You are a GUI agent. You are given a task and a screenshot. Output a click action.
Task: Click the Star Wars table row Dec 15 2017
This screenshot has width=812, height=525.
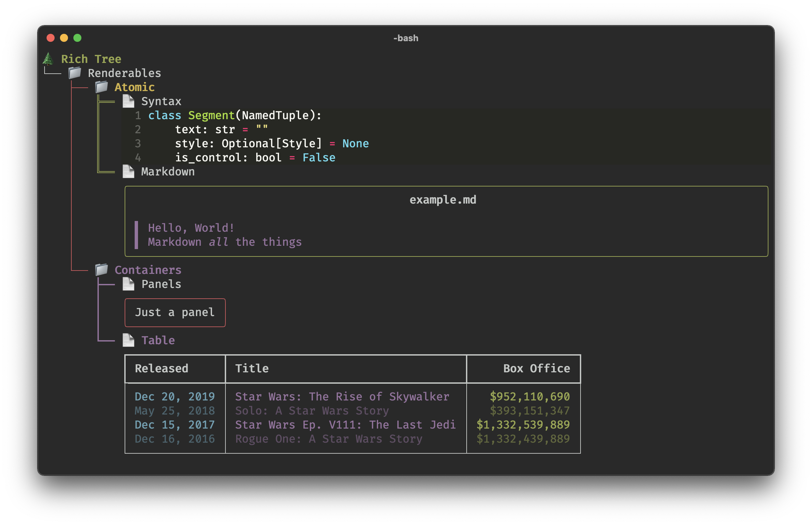coord(352,424)
